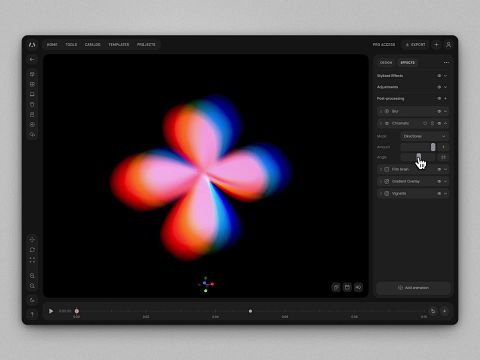The width and height of the screenshot is (480, 360).
Task: Open the Tools menu item
Action: [x=71, y=44]
